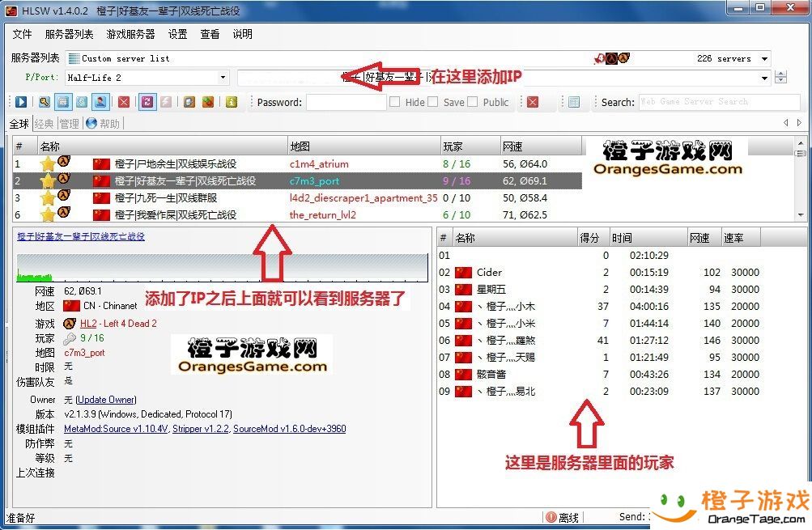
Task: Click the S server settings toolbar icon
Action: coord(82,102)
